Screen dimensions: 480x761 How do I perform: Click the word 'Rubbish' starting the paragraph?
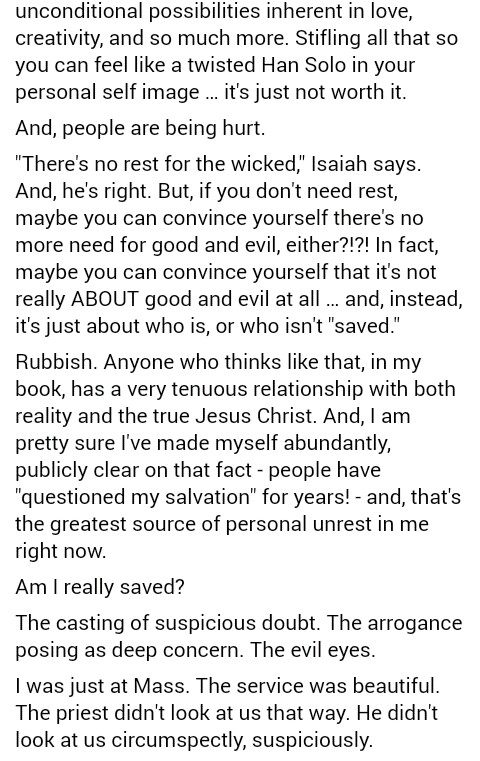coord(54,362)
